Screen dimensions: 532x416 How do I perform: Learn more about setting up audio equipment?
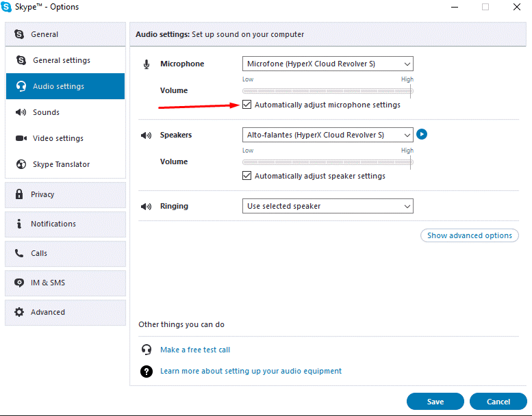[251, 371]
